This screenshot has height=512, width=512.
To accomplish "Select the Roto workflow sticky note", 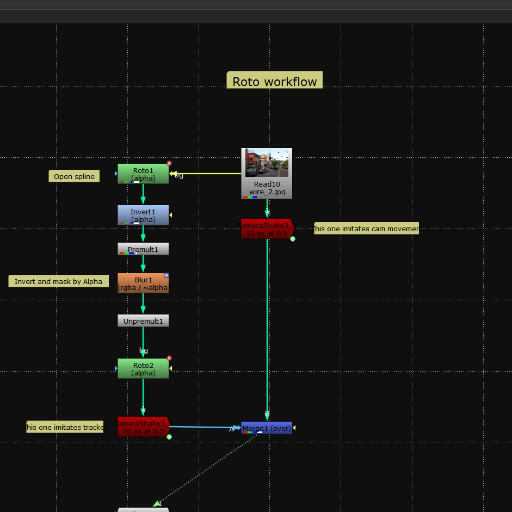I will coord(275,80).
